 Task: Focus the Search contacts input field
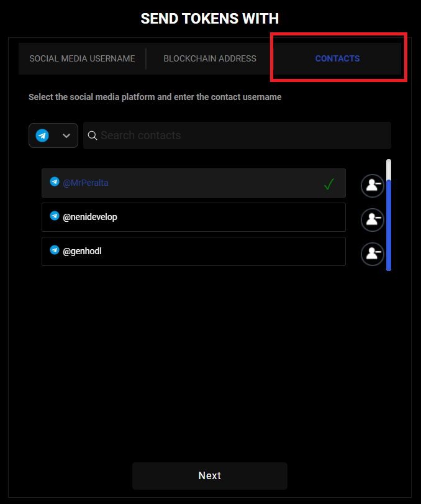[242, 135]
